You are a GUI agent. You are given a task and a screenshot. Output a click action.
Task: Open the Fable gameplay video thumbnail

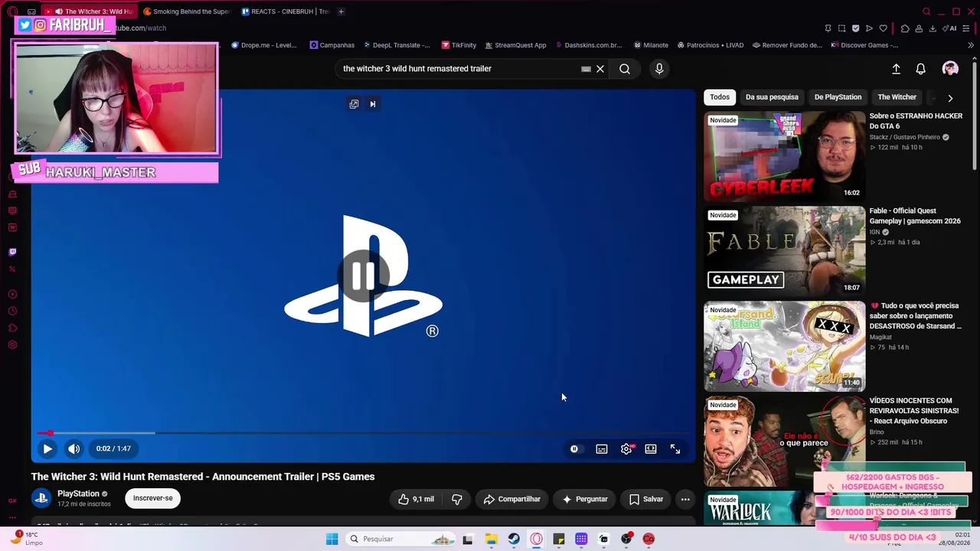coord(785,251)
